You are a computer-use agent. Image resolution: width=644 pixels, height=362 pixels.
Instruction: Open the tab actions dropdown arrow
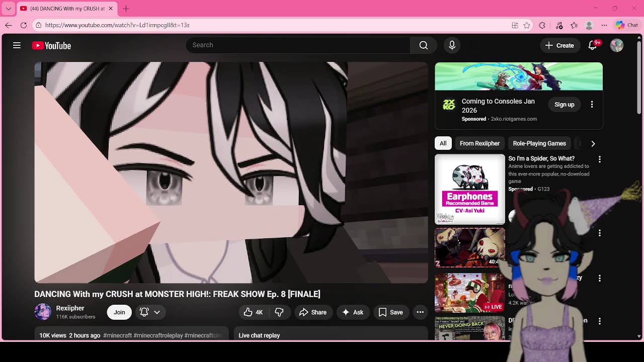pyautogui.click(x=8, y=9)
